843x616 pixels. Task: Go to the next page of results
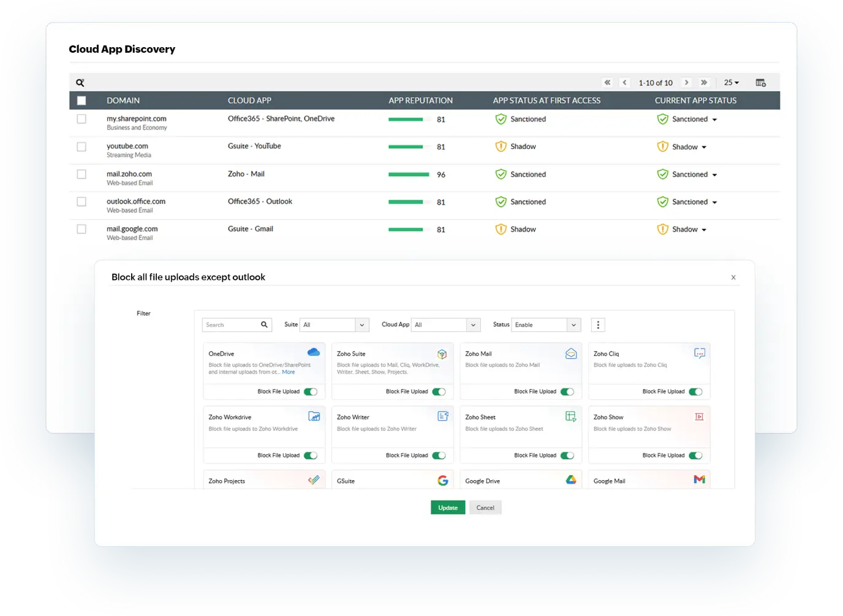coord(687,83)
